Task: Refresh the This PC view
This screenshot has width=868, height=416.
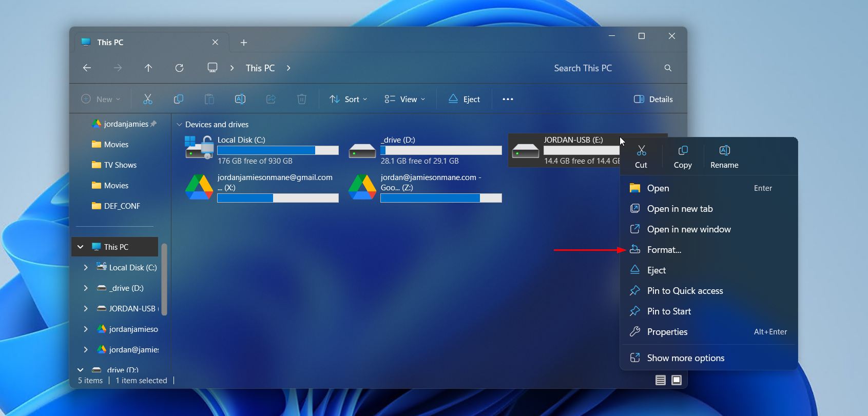Action: click(179, 68)
